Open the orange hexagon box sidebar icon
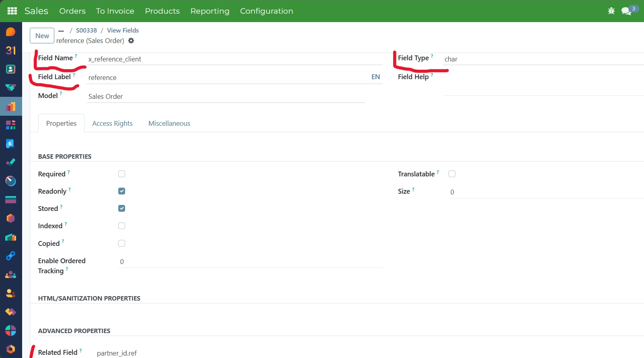 [x=11, y=218]
